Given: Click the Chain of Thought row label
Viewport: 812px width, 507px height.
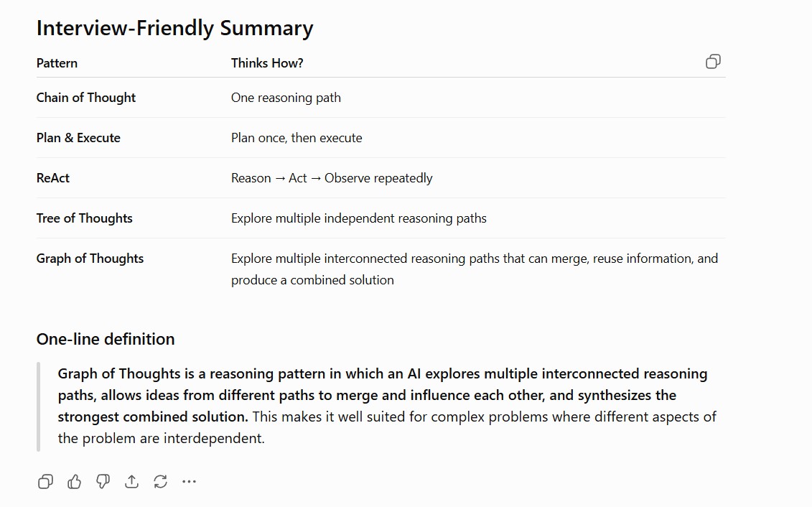Looking at the screenshot, I should pyautogui.click(x=86, y=98).
